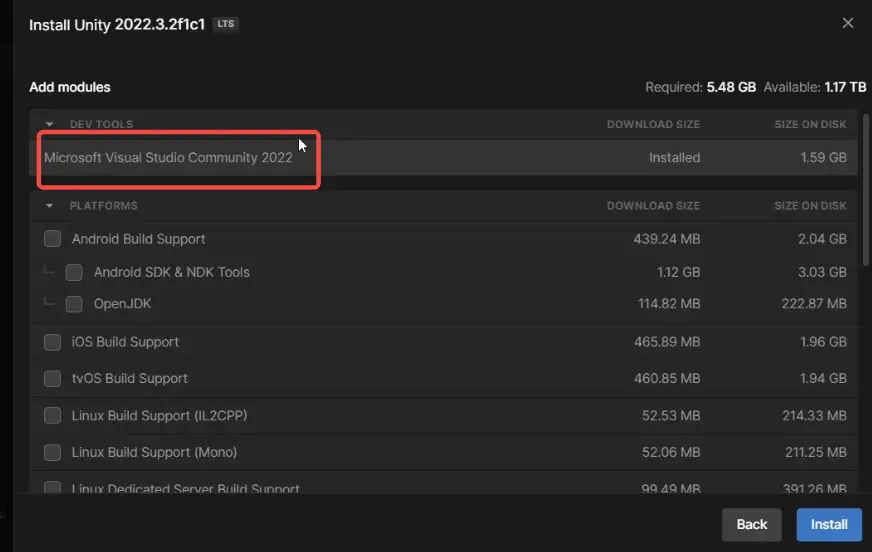Click the OpenJDK module label

pyautogui.click(x=122, y=304)
